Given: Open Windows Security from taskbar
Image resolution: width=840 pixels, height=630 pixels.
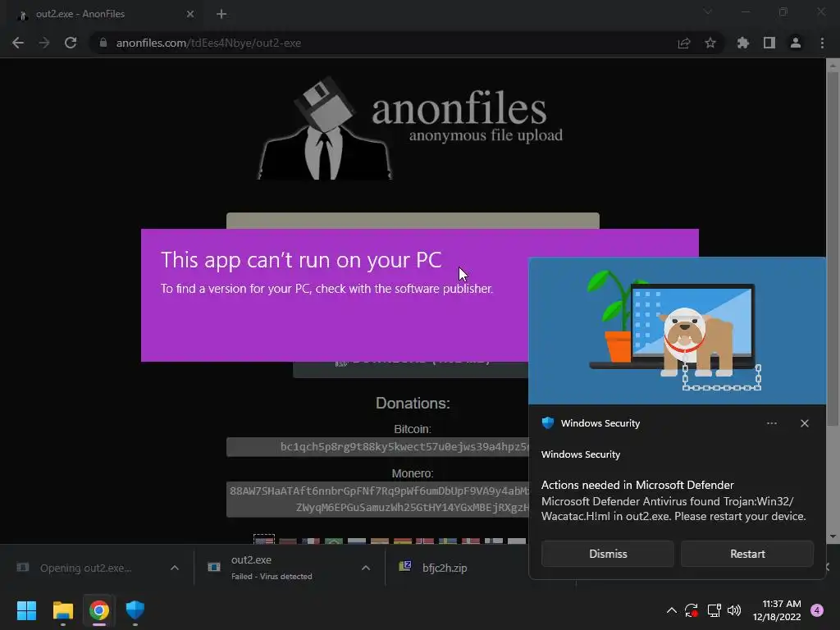Looking at the screenshot, I should [135, 610].
